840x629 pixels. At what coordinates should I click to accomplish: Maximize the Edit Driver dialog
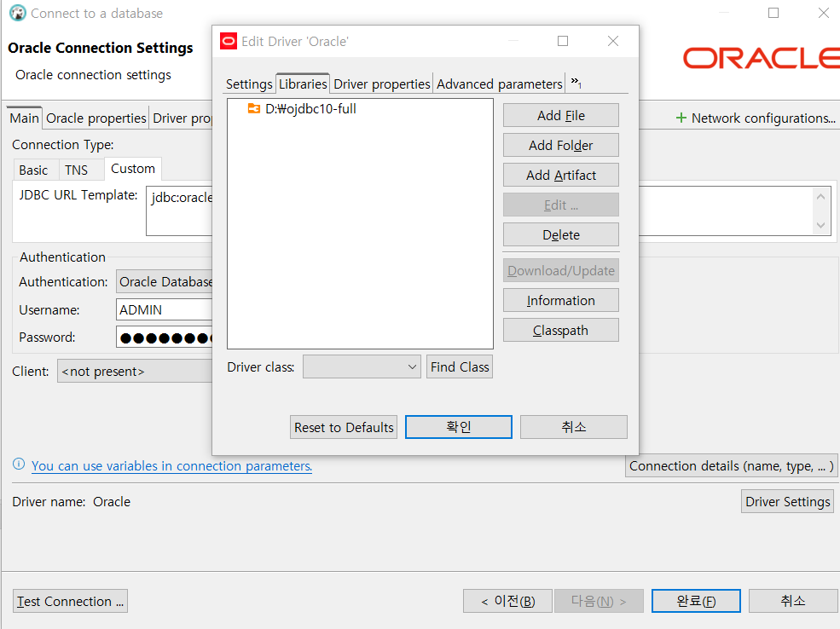(563, 41)
